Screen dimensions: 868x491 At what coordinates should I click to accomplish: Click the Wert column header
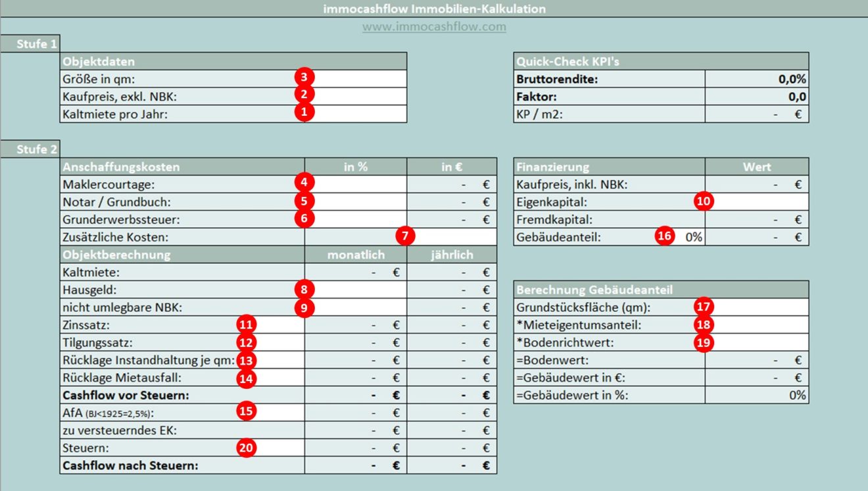tap(757, 167)
